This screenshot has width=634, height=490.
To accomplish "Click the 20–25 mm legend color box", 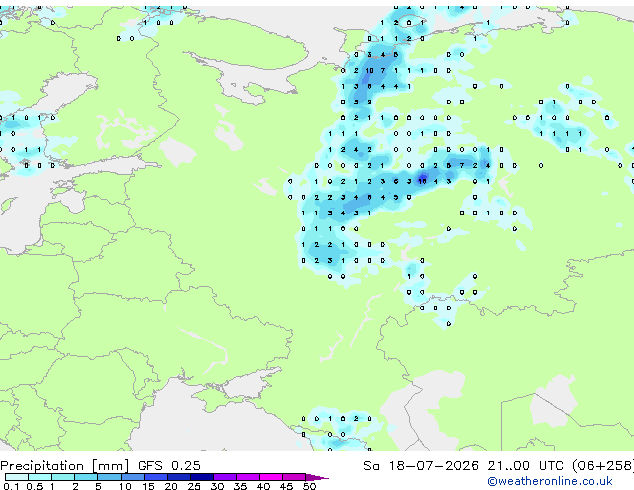I will coord(178,477).
